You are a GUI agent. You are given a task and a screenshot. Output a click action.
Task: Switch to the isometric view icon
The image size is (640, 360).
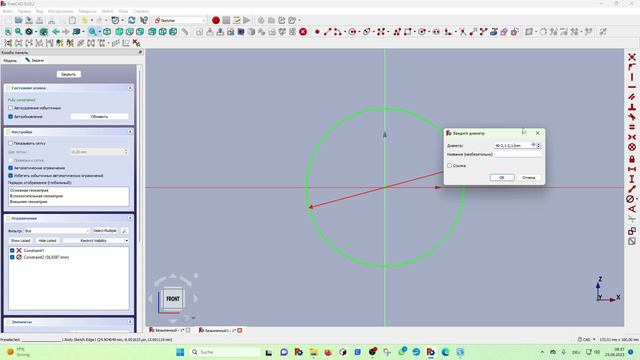point(107,31)
